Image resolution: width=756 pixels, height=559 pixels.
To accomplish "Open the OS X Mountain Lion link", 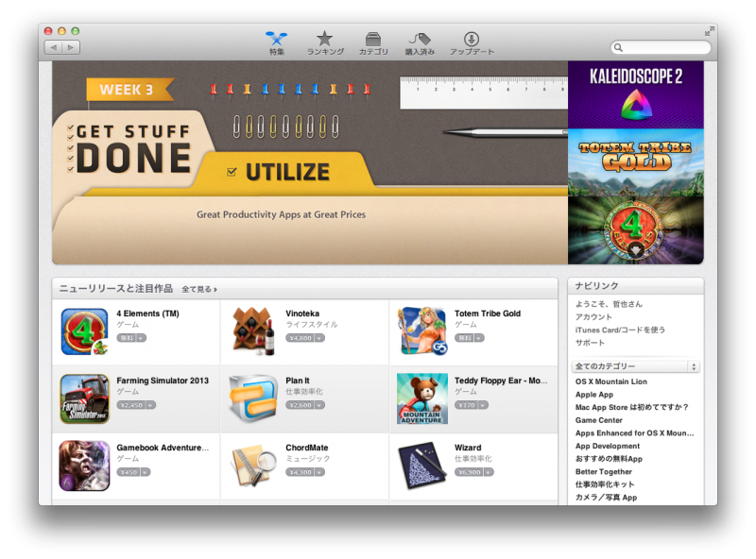I will click(610, 381).
